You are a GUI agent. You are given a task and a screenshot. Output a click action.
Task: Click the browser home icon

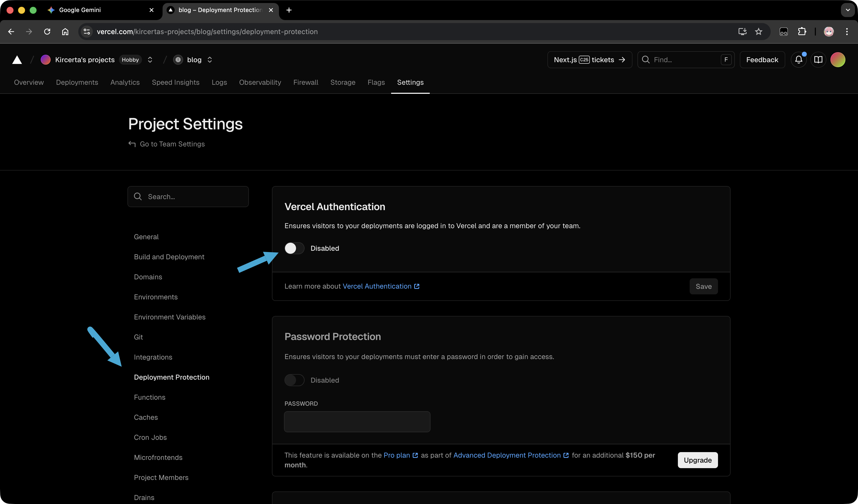point(65,32)
